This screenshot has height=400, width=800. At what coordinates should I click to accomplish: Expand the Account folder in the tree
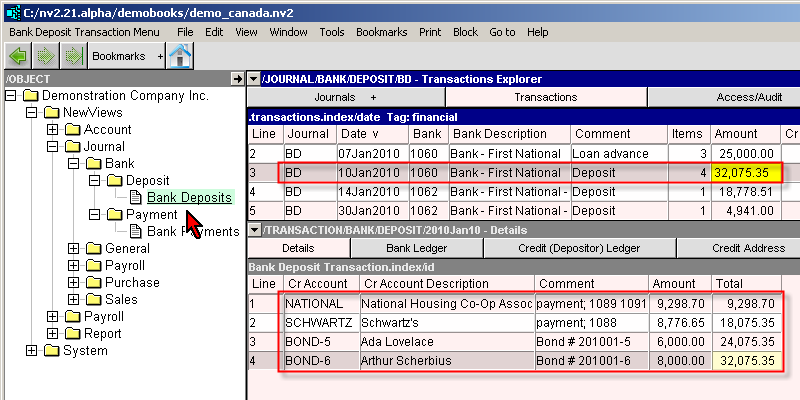53,130
